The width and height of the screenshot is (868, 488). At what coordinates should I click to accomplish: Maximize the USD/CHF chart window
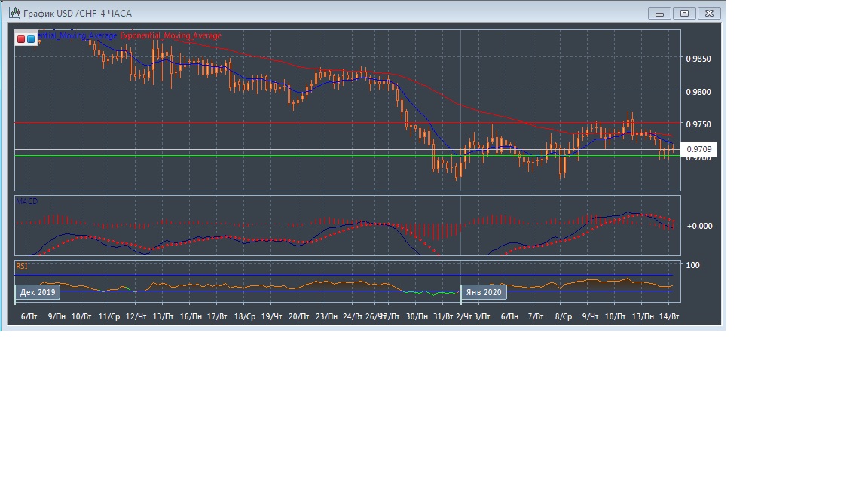click(x=685, y=13)
